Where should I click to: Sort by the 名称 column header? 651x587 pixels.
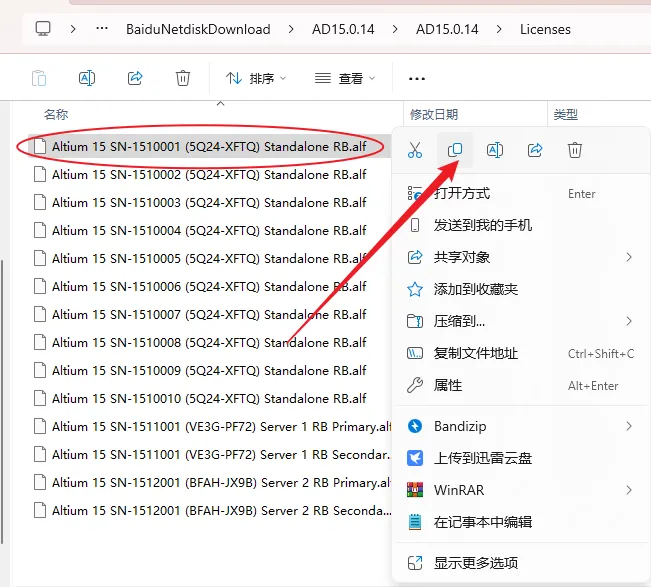pyautogui.click(x=56, y=114)
